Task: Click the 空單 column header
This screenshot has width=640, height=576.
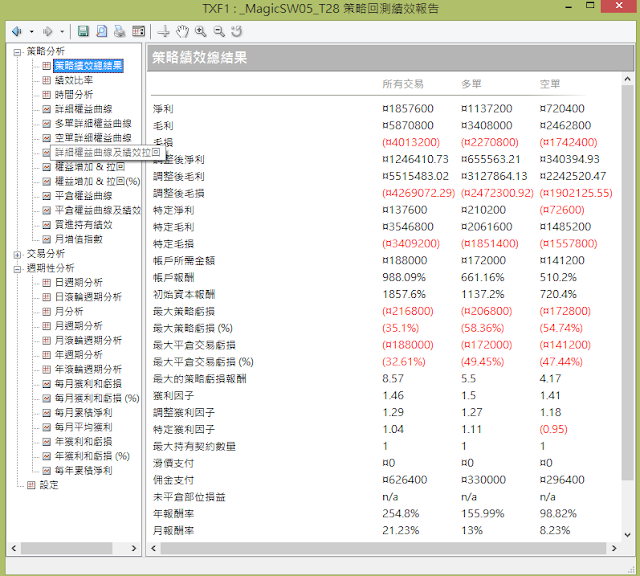Action: pos(550,84)
